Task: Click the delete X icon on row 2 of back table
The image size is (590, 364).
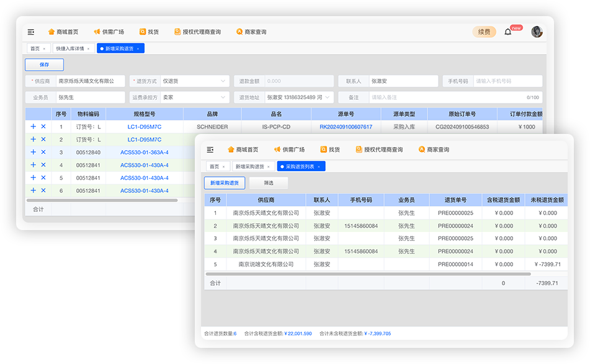Action: 43,139
